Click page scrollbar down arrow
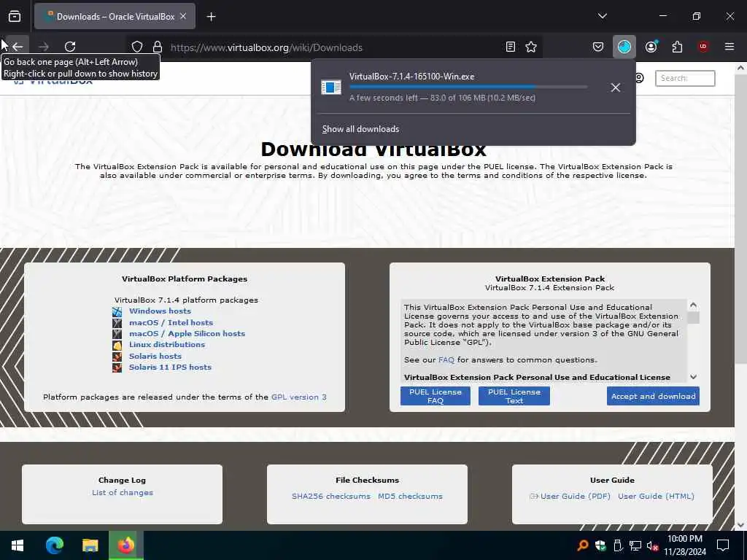 (740, 525)
